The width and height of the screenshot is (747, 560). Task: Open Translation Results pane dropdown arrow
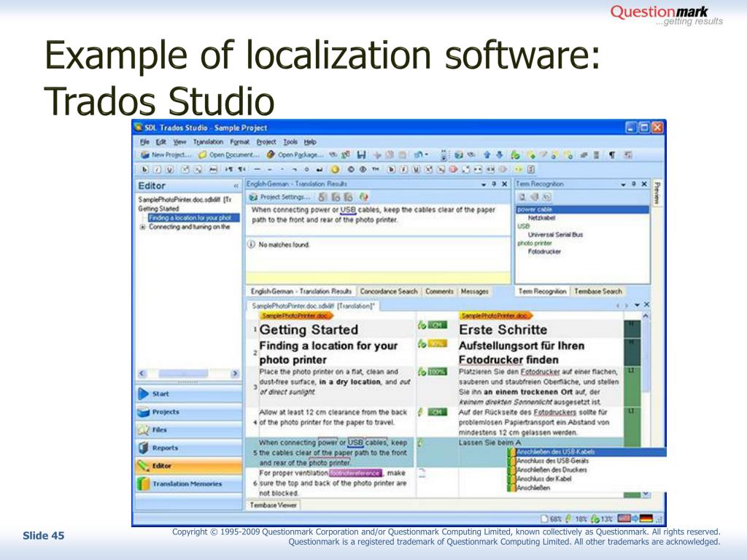[x=484, y=184]
